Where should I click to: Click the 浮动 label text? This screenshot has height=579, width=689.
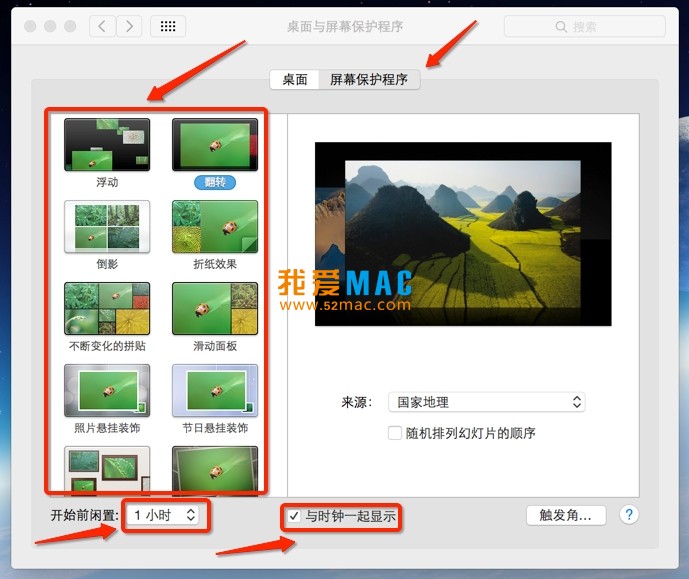pos(107,182)
